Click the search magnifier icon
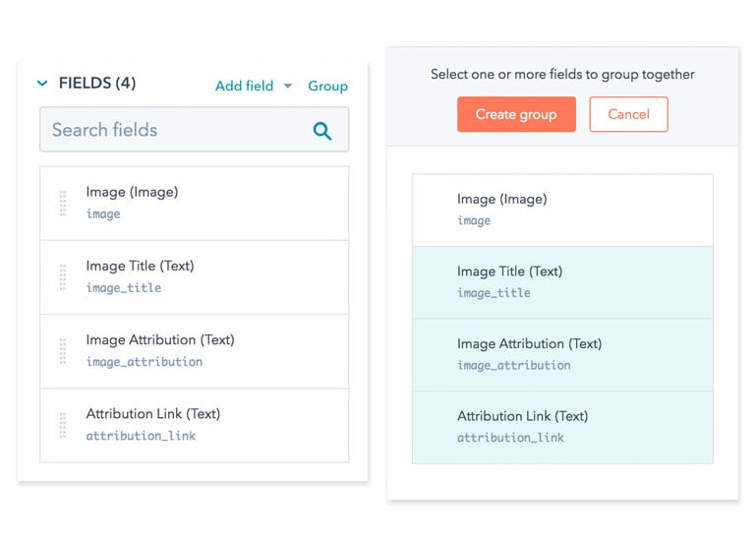Image resolution: width=756 pixels, height=542 pixels. point(322,130)
